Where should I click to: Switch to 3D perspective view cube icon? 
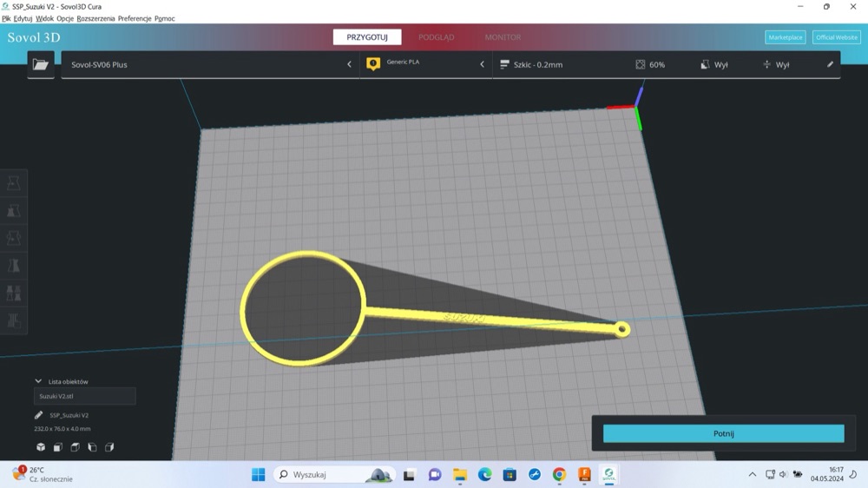(x=41, y=447)
